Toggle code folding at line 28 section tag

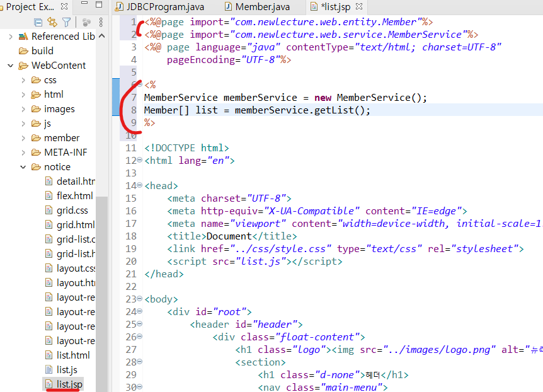point(139,362)
